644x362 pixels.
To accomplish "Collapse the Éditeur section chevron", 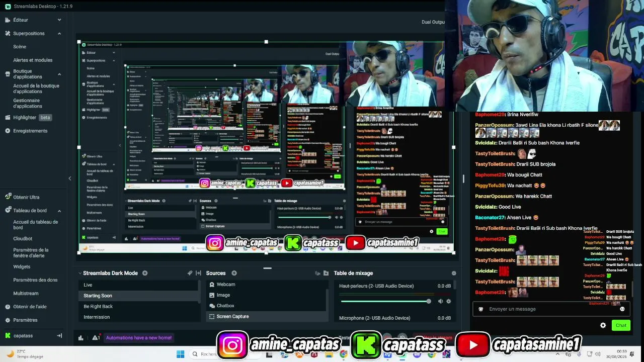I will point(59,20).
